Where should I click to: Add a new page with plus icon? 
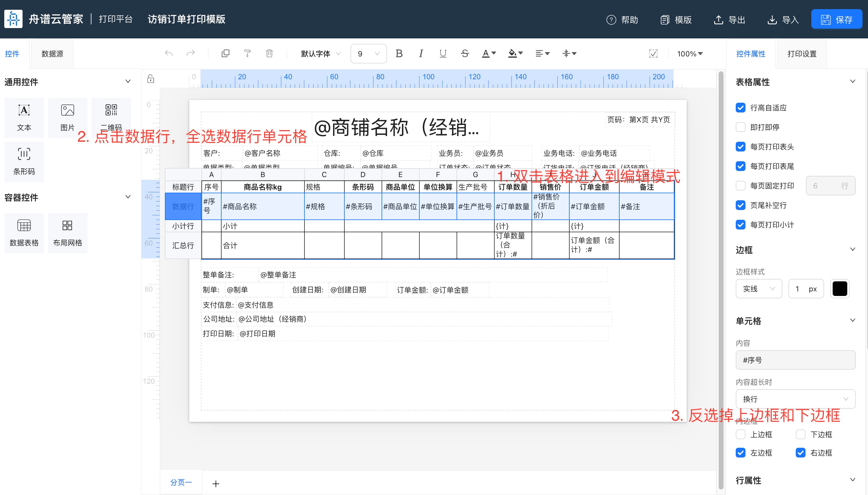tap(216, 483)
